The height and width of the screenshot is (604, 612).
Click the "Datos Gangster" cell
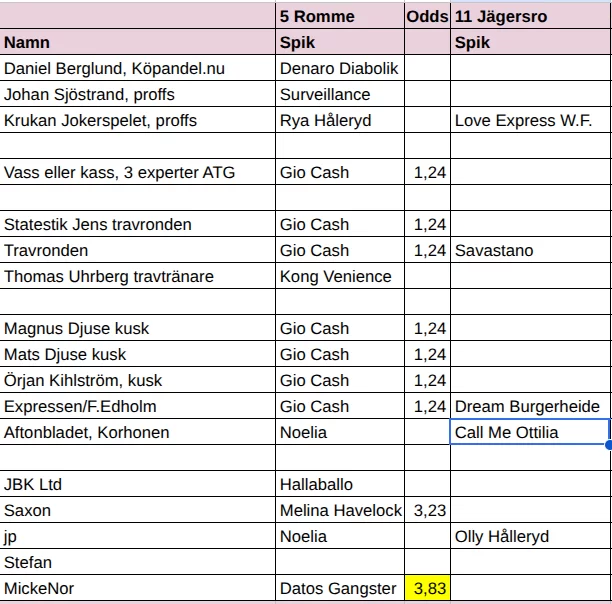[339, 589]
